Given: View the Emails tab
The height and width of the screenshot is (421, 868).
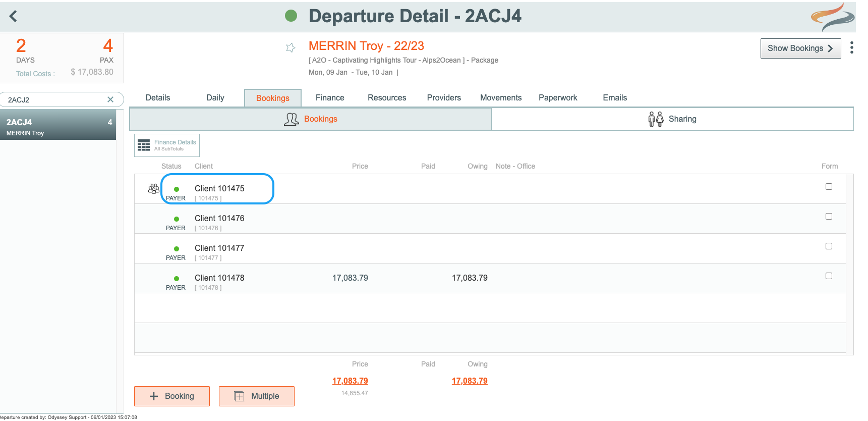Looking at the screenshot, I should (x=615, y=98).
